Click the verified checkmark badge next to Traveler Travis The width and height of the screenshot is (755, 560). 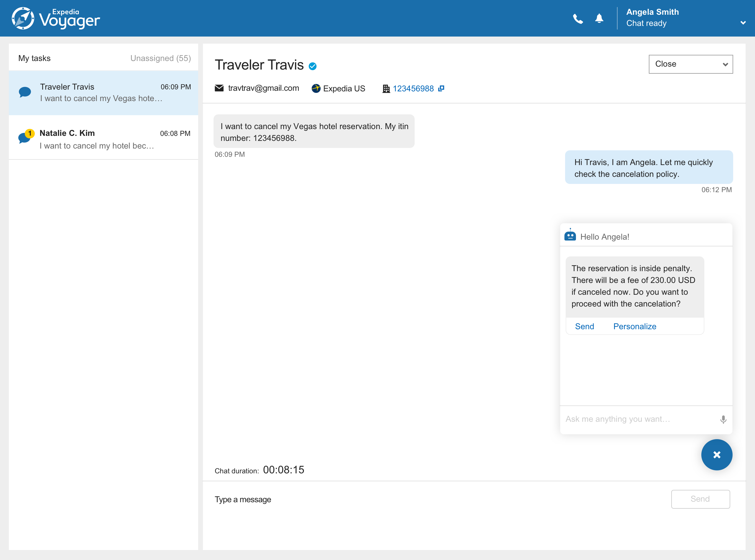[x=312, y=66]
